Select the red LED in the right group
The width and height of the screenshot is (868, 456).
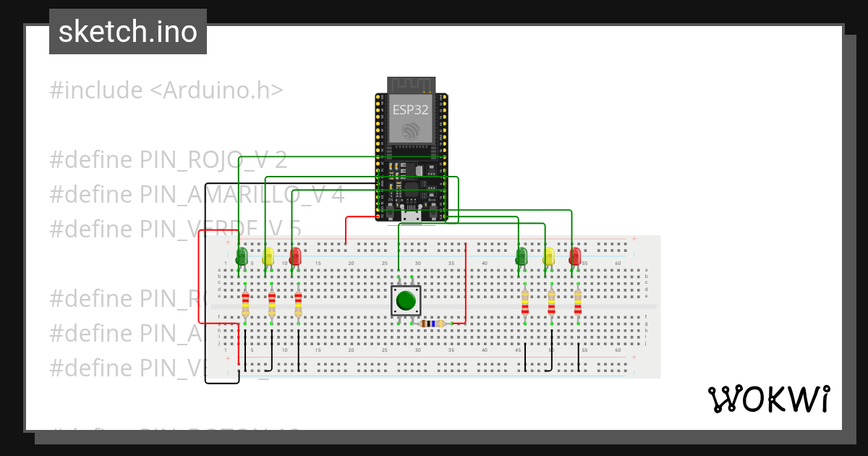pos(575,255)
